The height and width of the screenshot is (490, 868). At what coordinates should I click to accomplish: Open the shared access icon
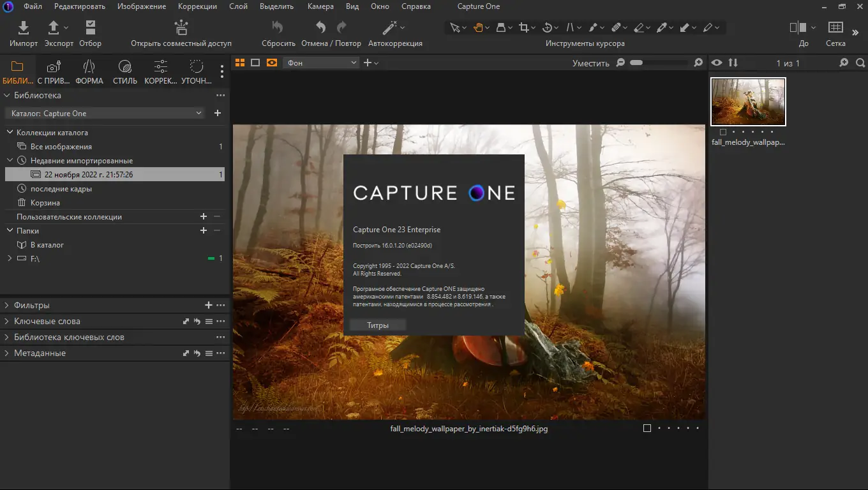[x=181, y=27]
